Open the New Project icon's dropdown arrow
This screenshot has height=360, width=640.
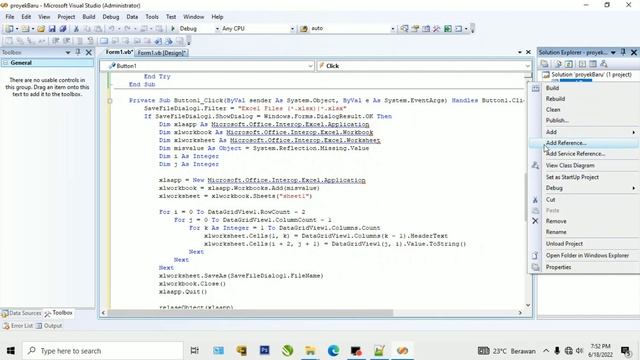coord(17,29)
